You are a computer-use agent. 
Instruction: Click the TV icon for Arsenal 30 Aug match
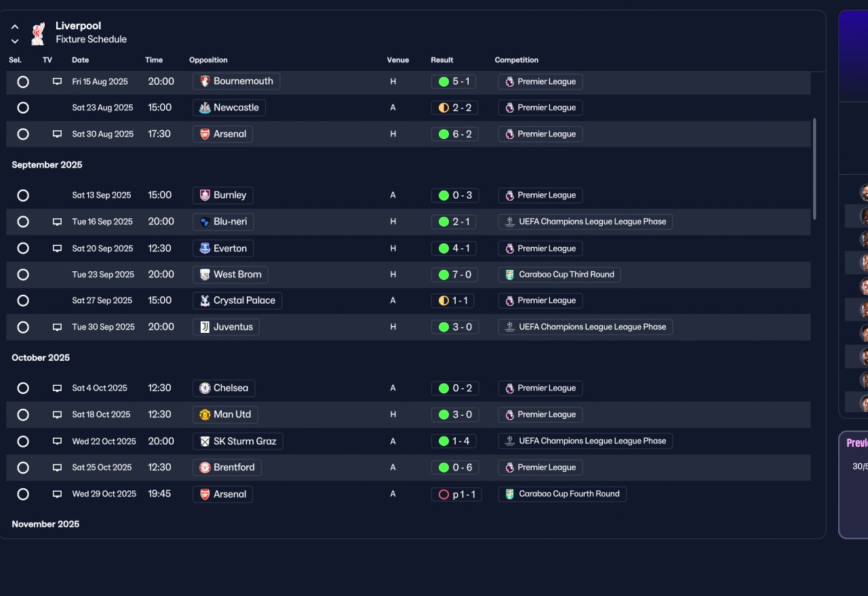coord(57,134)
